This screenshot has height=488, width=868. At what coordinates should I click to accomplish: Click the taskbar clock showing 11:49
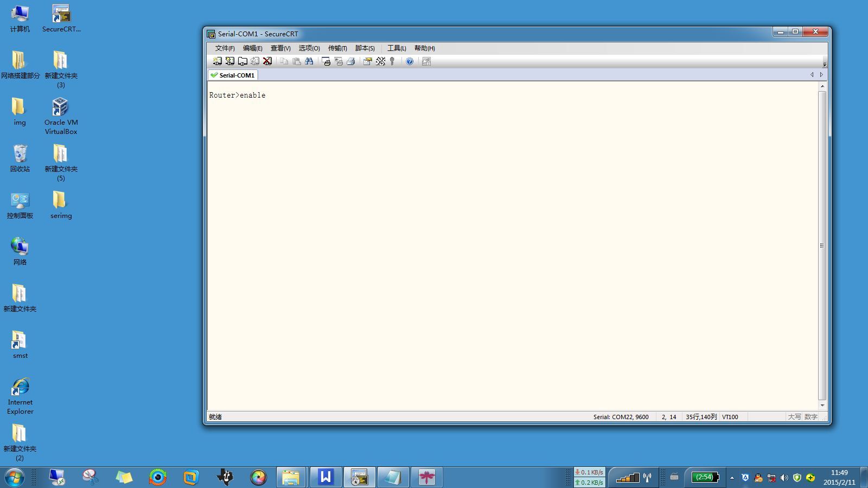839,477
